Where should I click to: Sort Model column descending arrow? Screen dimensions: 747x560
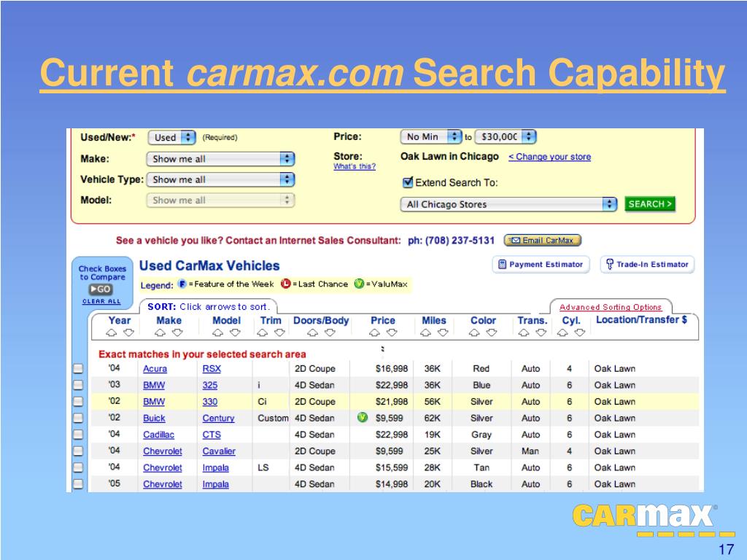point(235,332)
